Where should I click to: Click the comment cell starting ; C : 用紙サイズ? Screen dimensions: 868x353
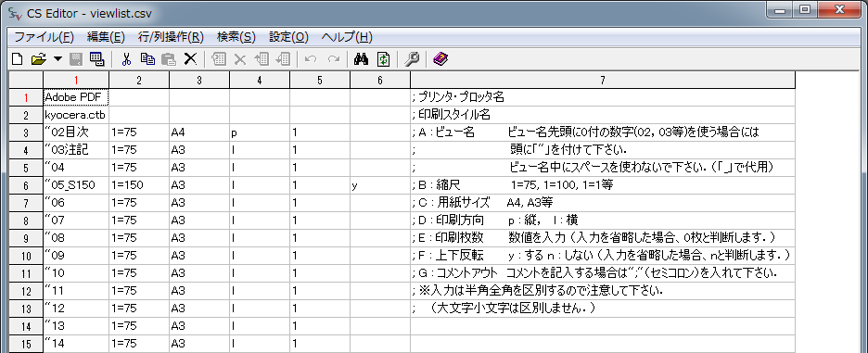[603, 203]
